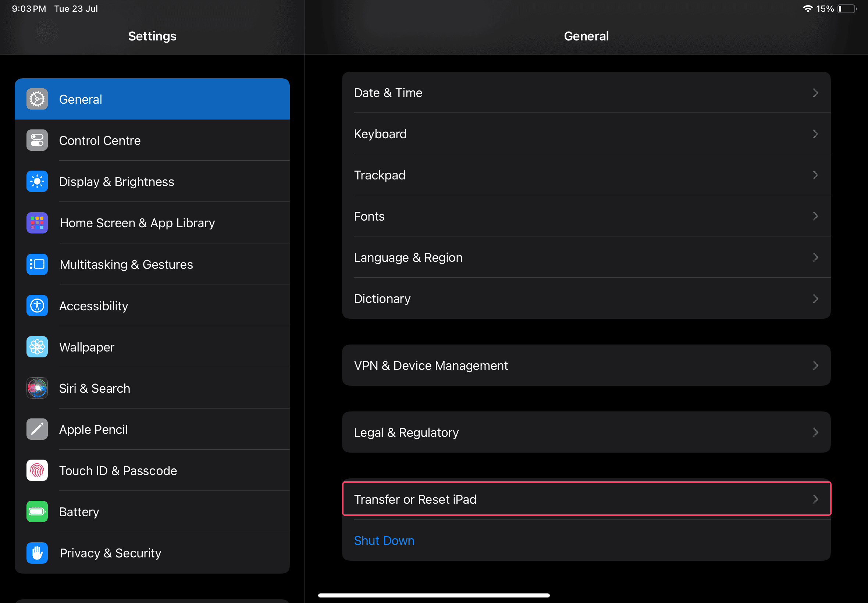This screenshot has width=868, height=603.
Task: Tap the Display & Brightness sun icon
Action: (37, 182)
